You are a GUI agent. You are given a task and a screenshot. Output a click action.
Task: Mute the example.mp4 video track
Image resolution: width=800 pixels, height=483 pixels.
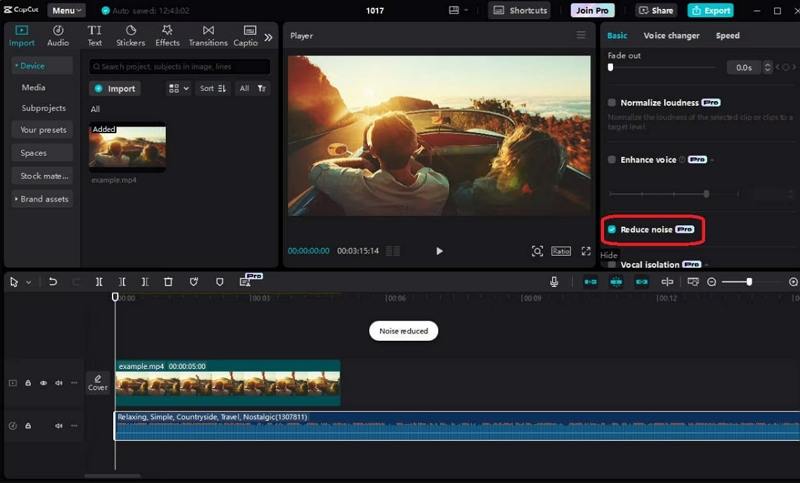59,383
